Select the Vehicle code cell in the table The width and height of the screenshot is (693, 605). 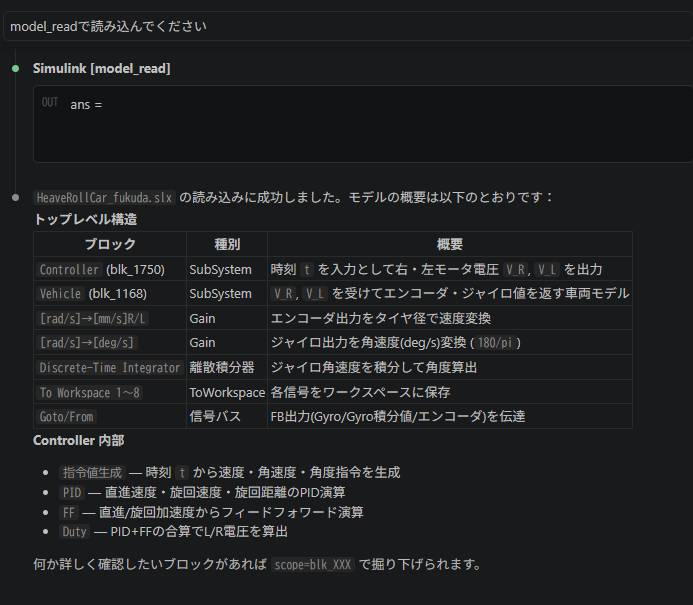61,293
